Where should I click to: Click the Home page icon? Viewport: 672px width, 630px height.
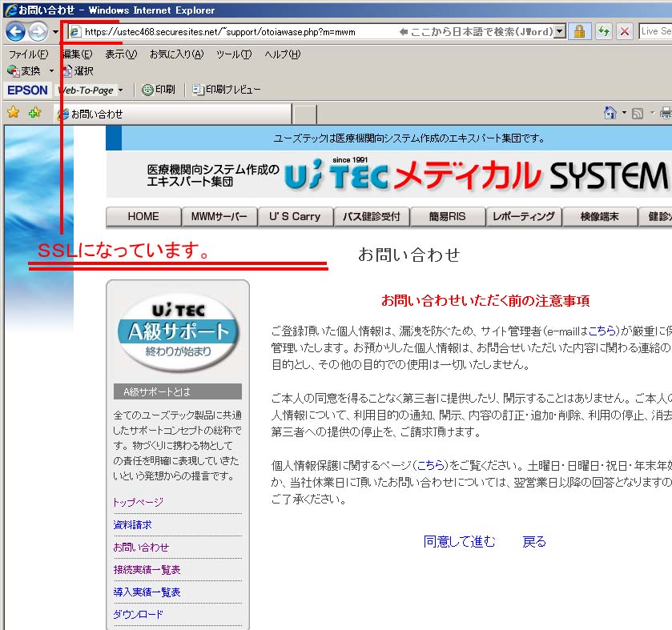pyautogui.click(x=610, y=113)
